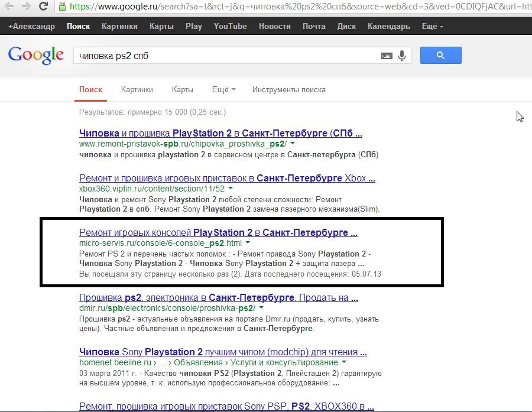Click green URL www.remont-pristavok-spb.ru/chipovka_proshivka_ps2/

click(x=183, y=144)
